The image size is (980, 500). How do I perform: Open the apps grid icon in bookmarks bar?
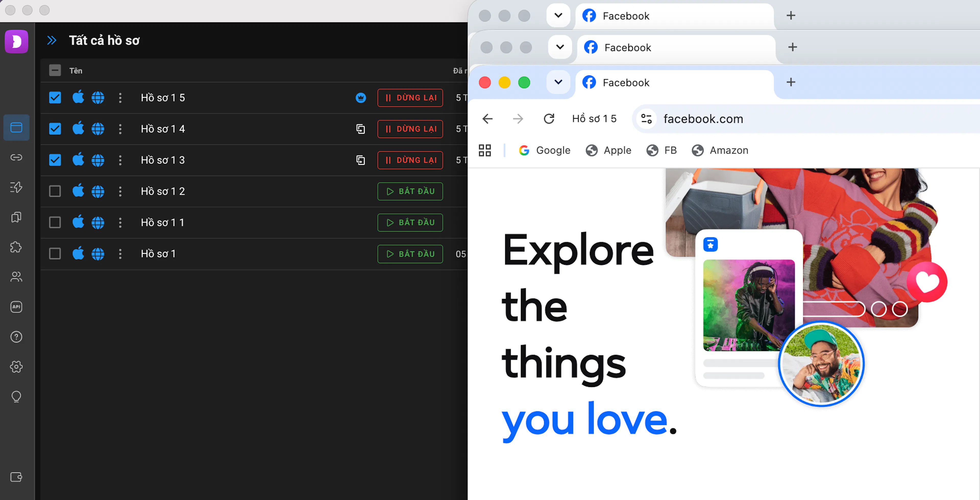pos(485,150)
